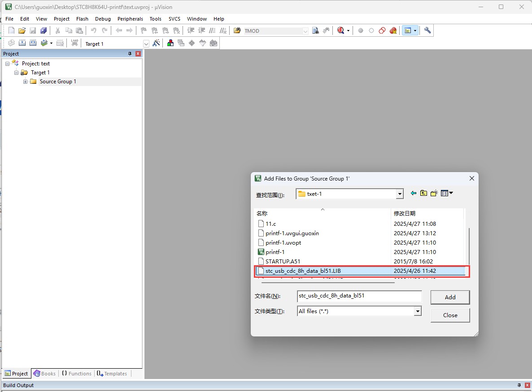Click the Add button in the dialog
532x392 pixels.
point(450,297)
